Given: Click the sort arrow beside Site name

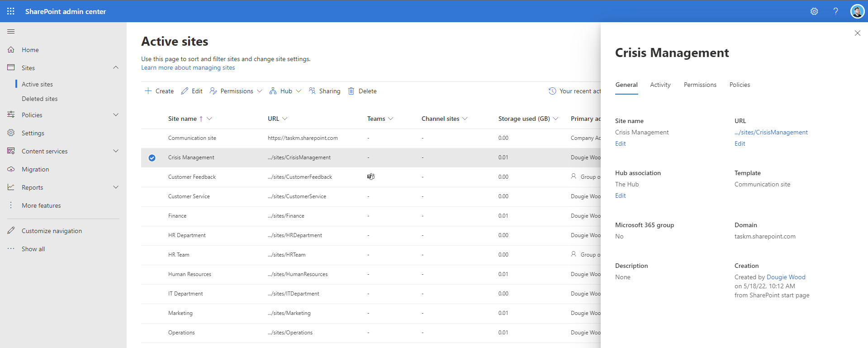Looking at the screenshot, I should tap(201, 119).
